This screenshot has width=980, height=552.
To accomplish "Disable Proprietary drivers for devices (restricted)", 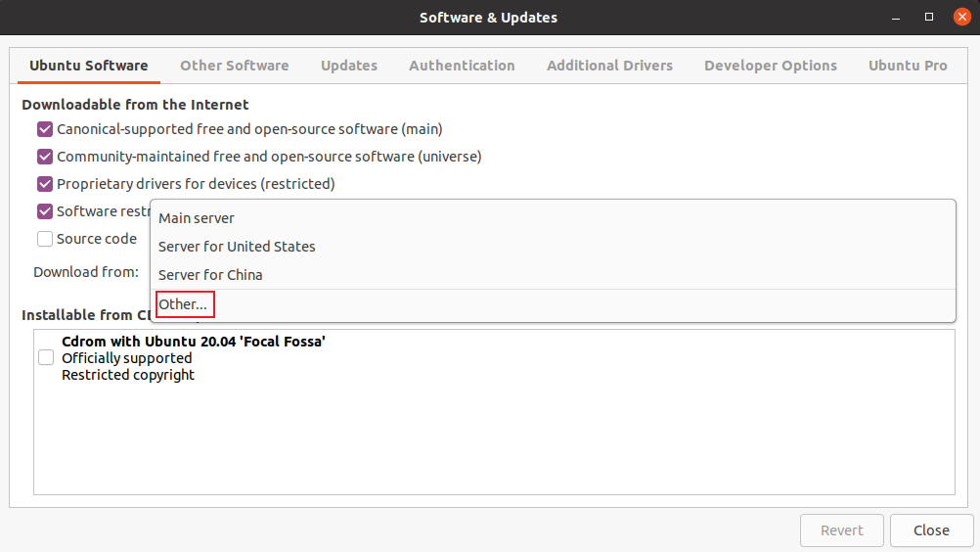I will (x=44, y=184).
